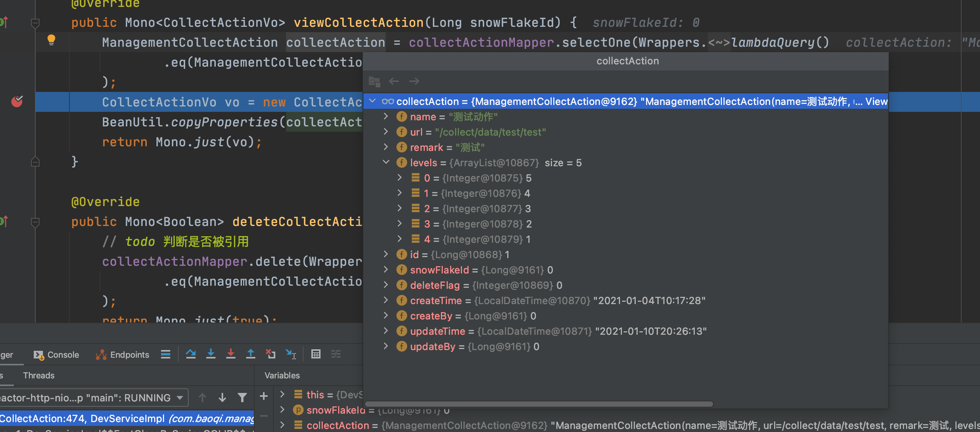
Task: Step into the method call
Action: click(211, 354)
